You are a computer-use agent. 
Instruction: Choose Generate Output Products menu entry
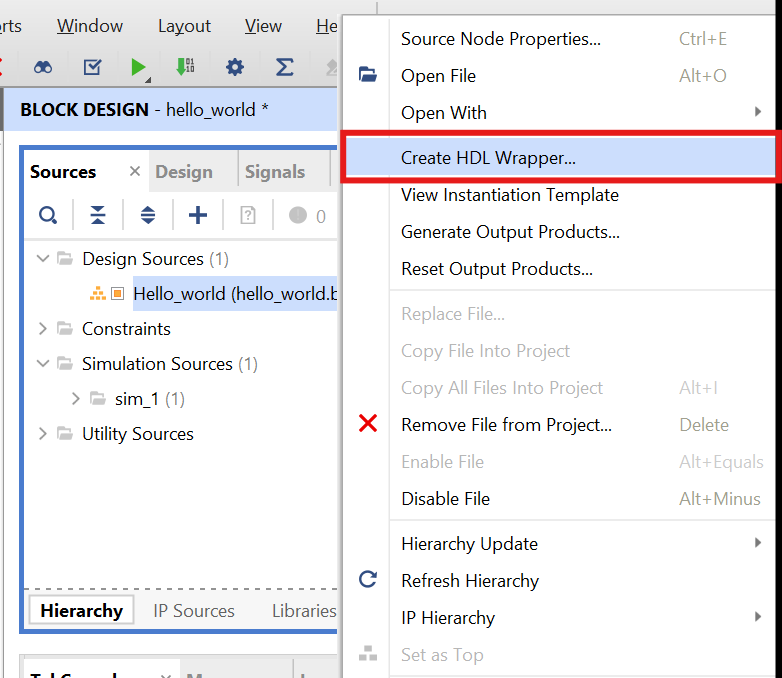click(510, 232)
